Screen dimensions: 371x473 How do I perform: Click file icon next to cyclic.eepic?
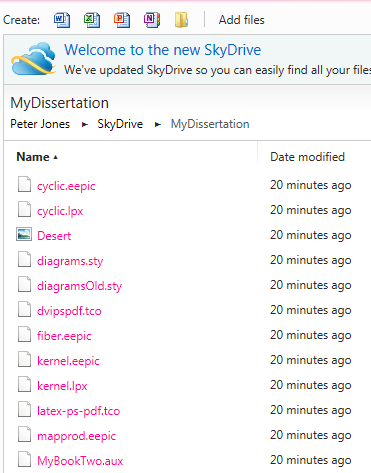(24, 184)
